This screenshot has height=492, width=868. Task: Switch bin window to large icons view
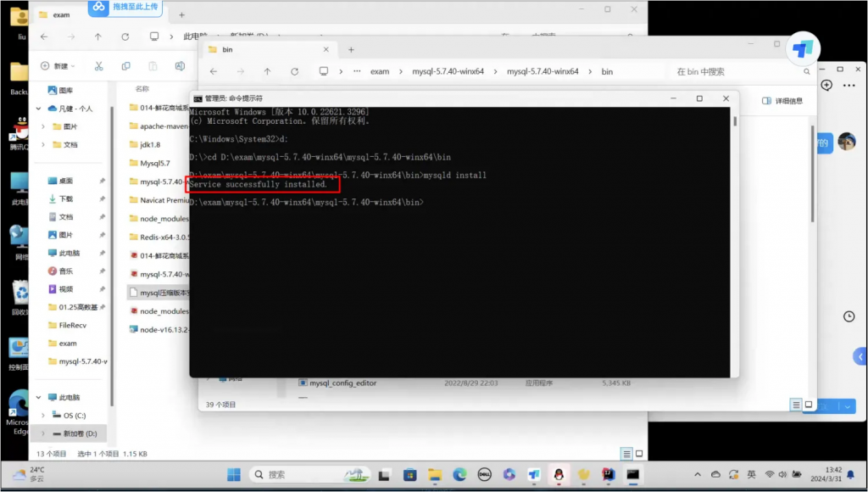809,405
